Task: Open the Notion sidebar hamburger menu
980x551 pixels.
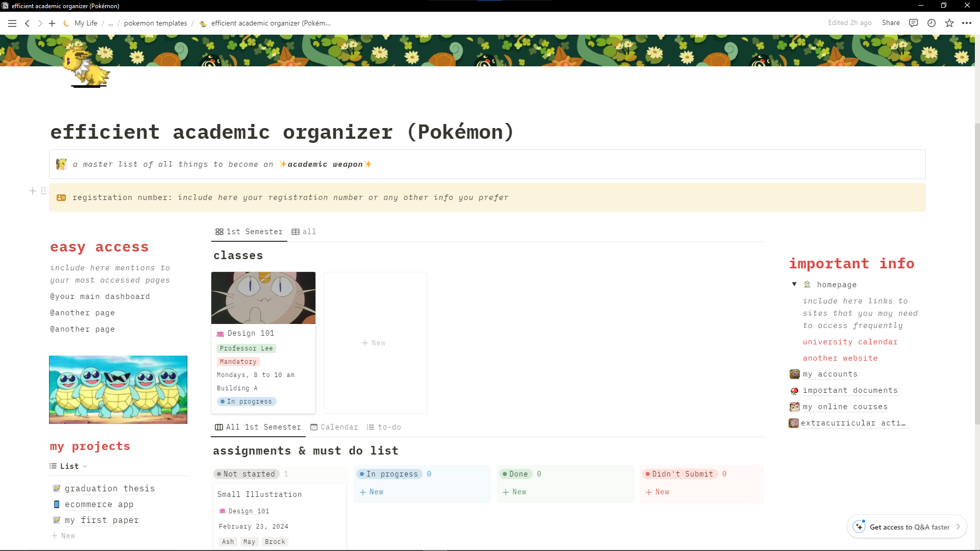Action: point(12,23)
